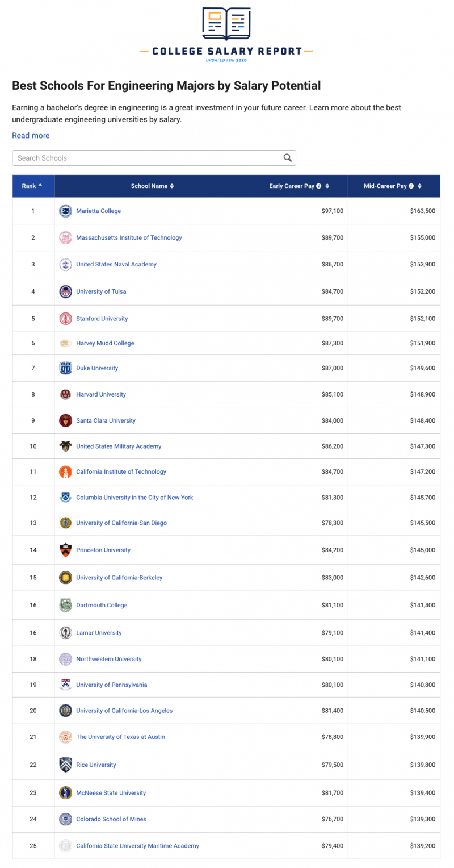The width and height of the screenshot is (454, 868).
Task: Click the Rice University shield icon
Action: coord(65,765)
